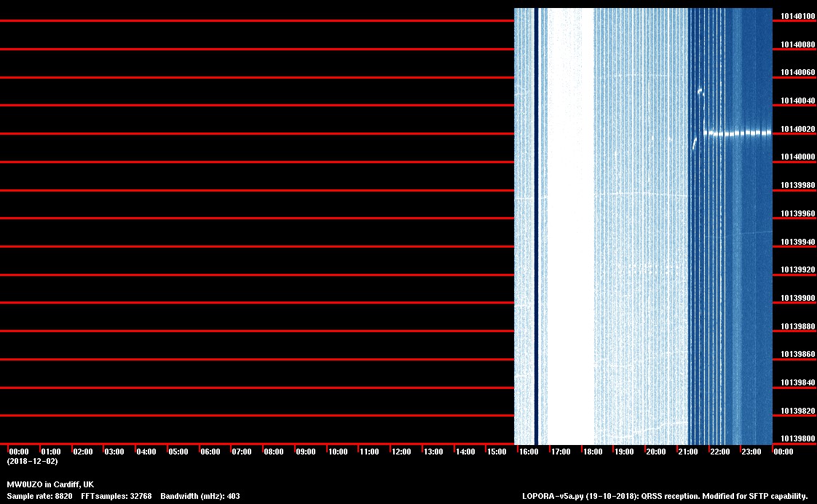Click the 10139800 frequency label

point(797,439)
